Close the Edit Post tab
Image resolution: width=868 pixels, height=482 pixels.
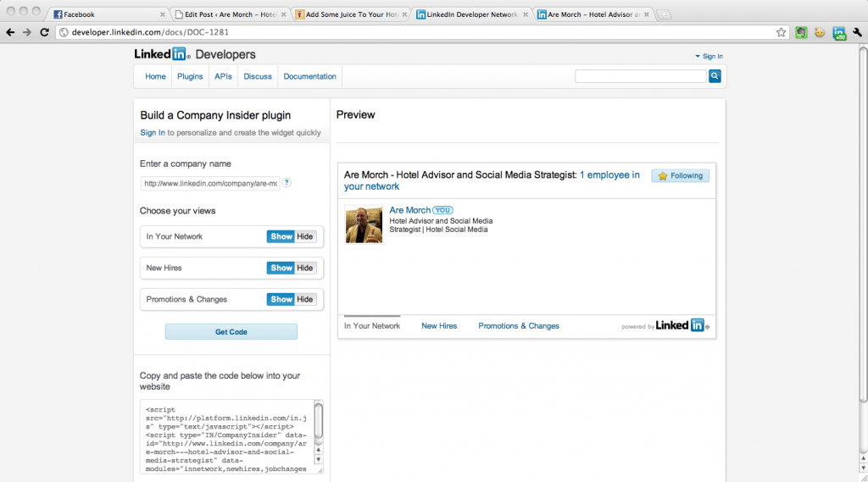[283, 14]
